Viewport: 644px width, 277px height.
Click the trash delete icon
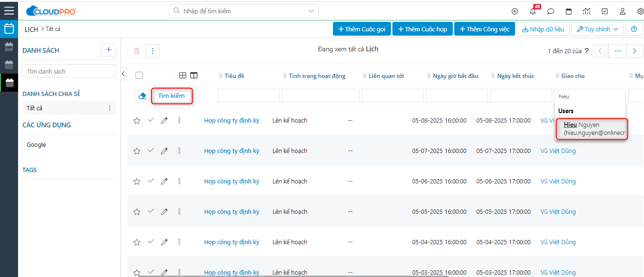(137, 51)
